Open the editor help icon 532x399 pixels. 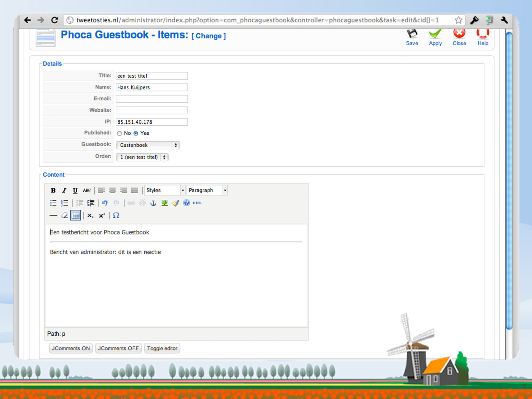click(x=187, y=203)
